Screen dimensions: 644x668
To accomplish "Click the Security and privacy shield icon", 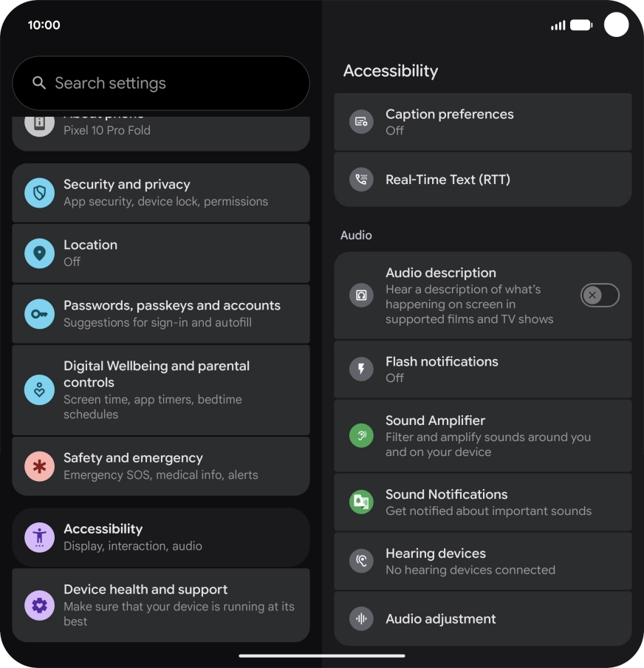I will click(39, 193).
